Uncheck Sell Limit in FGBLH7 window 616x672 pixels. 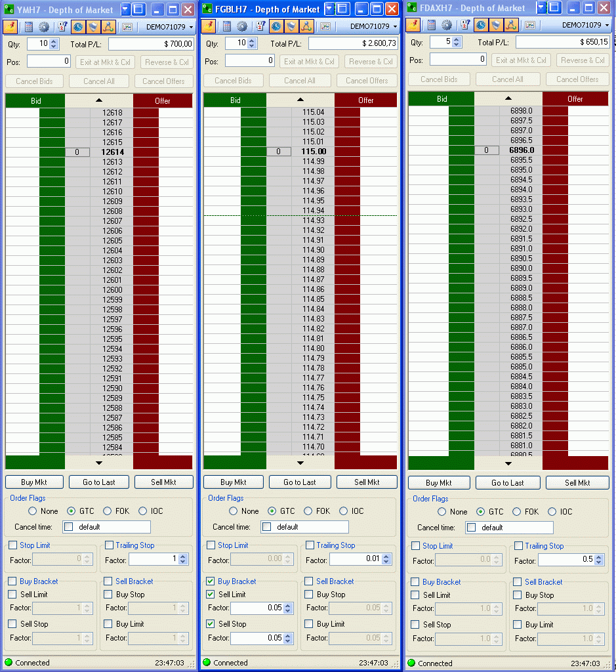tap(211, 594)
